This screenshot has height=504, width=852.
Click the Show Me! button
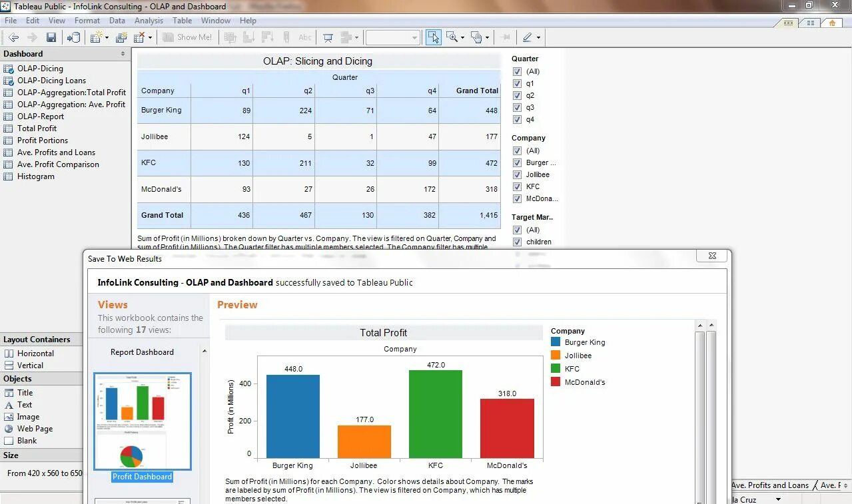(187, 37)
